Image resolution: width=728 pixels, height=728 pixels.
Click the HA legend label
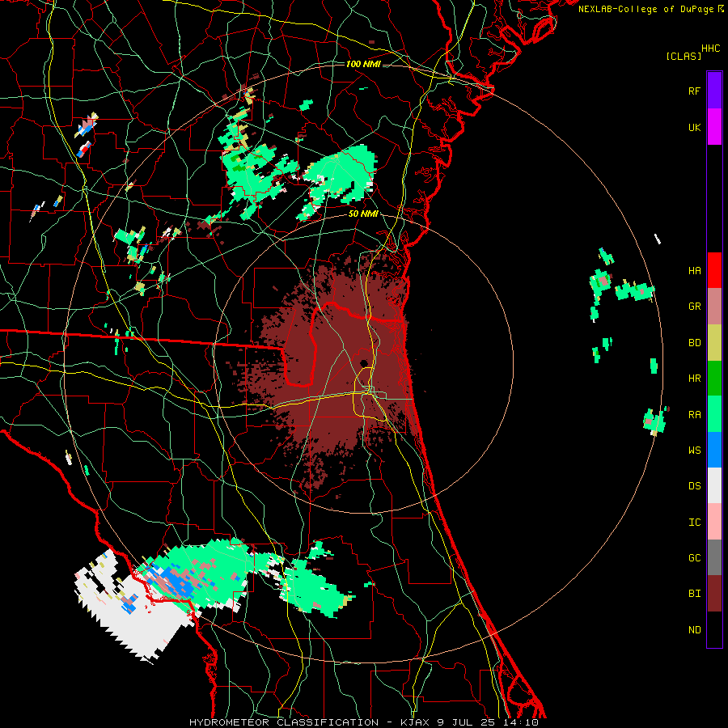[694, 270]
